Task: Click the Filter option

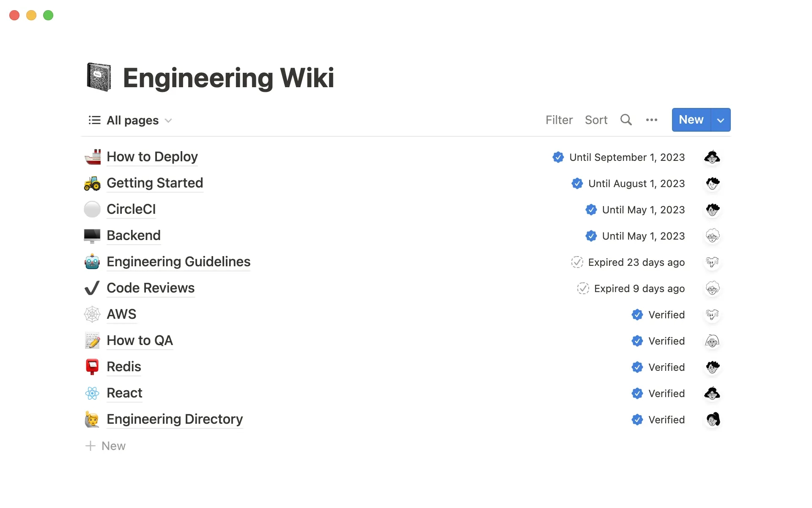Action: pyautogui.click(x=559, y=120)
